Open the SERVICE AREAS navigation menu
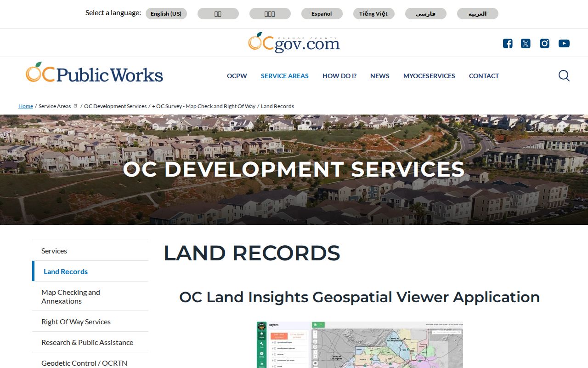 pos(285,76)
